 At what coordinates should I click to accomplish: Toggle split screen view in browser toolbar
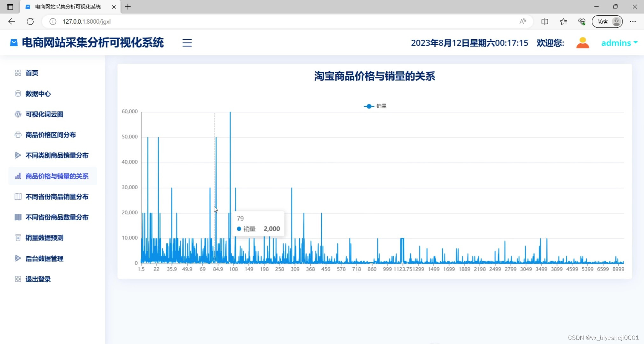(545, 21)
